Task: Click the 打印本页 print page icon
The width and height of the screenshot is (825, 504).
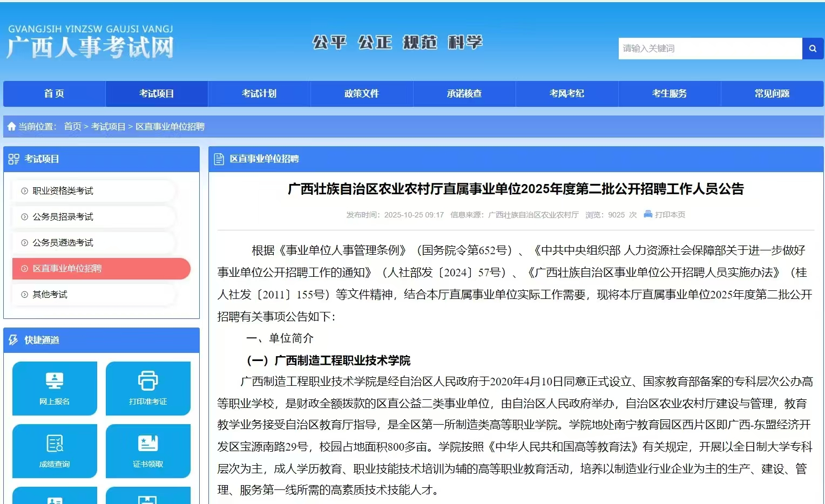Action: [647, 214]
